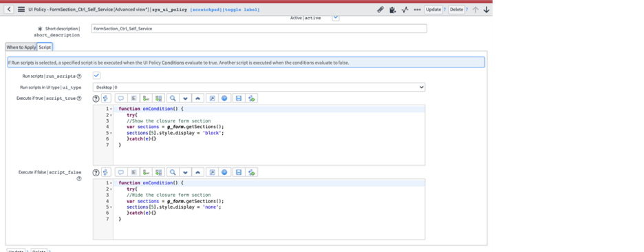Click the comment '//Show the closure form section'

pyautogui.click(x=169, y=121)
